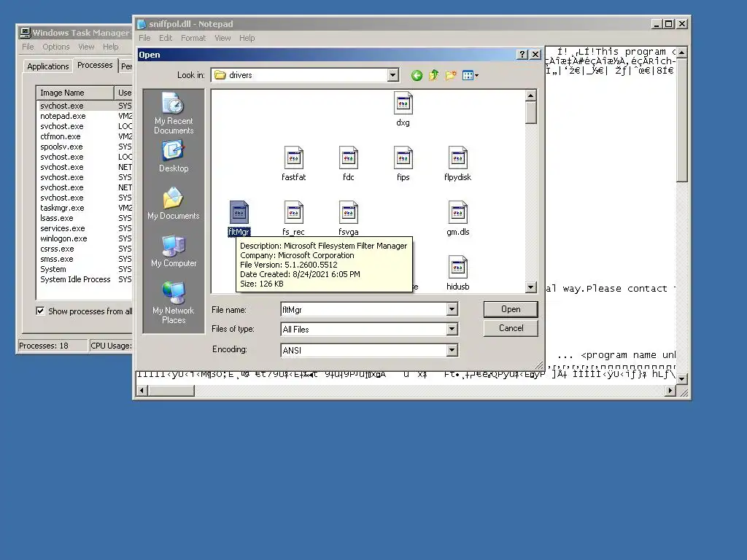
Task: Open the View Menu icon dropdown
Action: click(x=471, y=75)
